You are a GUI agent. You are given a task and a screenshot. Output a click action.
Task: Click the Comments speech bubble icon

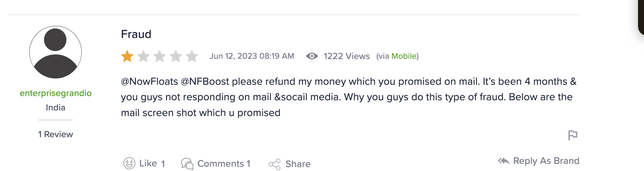click(187, 164)
